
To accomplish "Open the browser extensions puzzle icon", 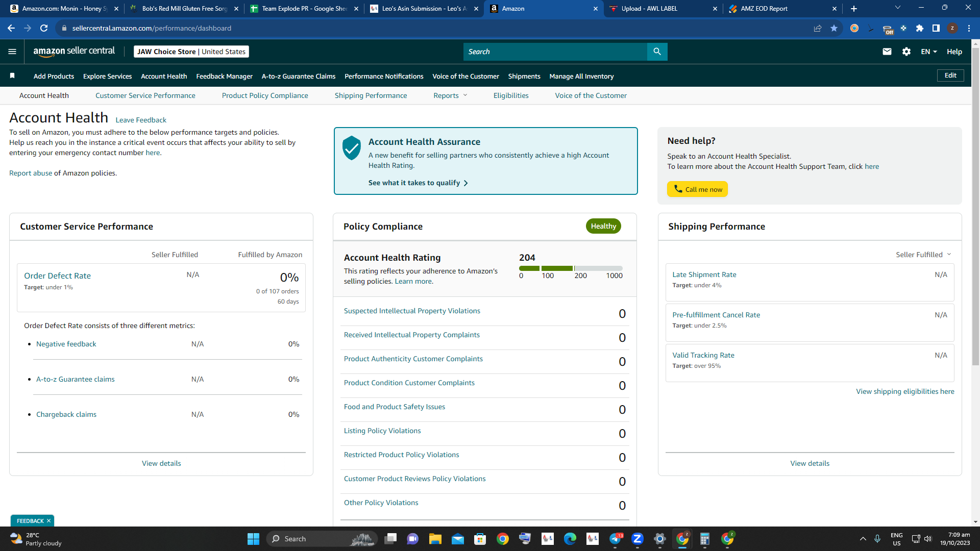I will [920, 28].
